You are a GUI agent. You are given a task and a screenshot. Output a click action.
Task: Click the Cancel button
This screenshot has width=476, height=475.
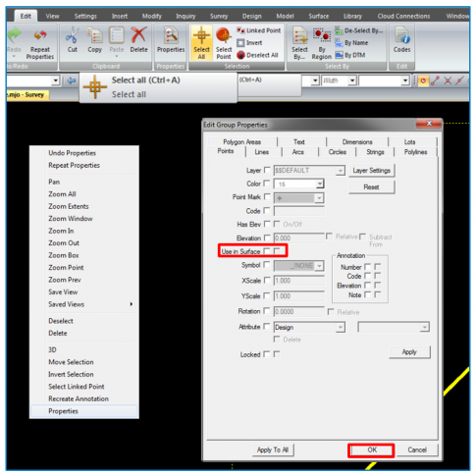417,450
